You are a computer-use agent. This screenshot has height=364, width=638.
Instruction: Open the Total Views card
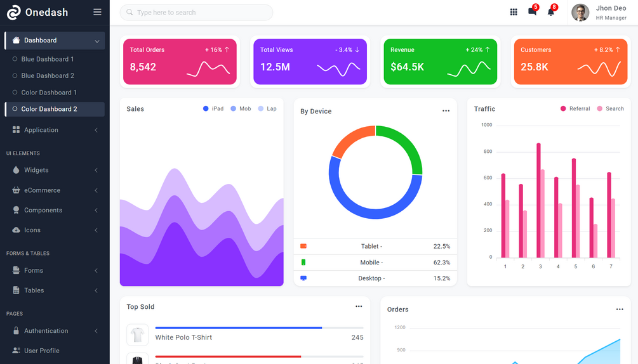click(x=310, y=62)
